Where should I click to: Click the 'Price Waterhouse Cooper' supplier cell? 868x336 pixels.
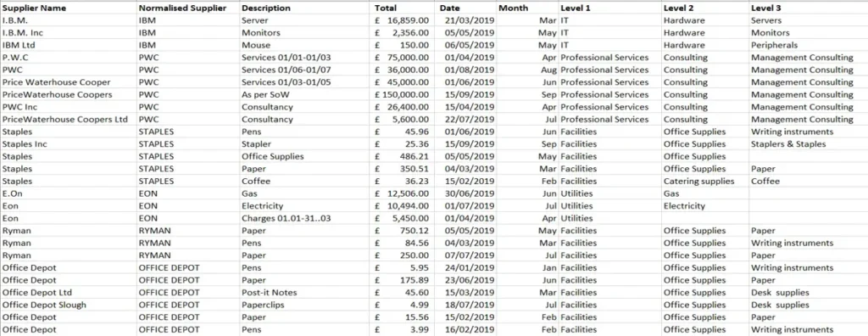(69, 82)
